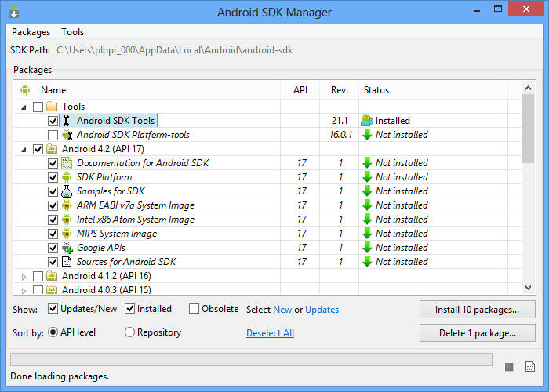This screenshot has height=392, width=549.
Task: Click the green arrow in SDK Platform status
Action: pos(367,177)
